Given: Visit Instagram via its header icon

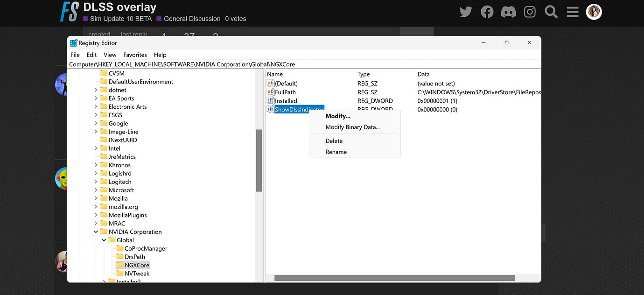Looking at the screenshot, I should [x=530, y=12].
